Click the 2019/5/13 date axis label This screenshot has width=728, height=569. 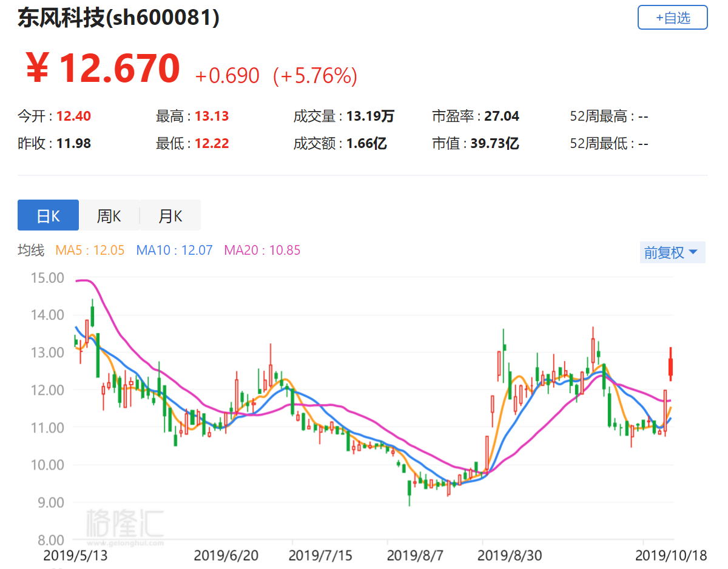75,555
